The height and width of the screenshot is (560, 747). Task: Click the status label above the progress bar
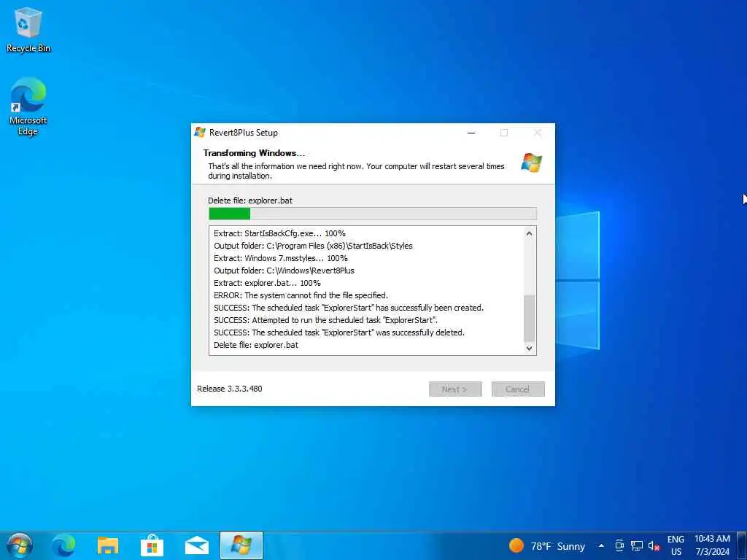(x=250, y=201)
